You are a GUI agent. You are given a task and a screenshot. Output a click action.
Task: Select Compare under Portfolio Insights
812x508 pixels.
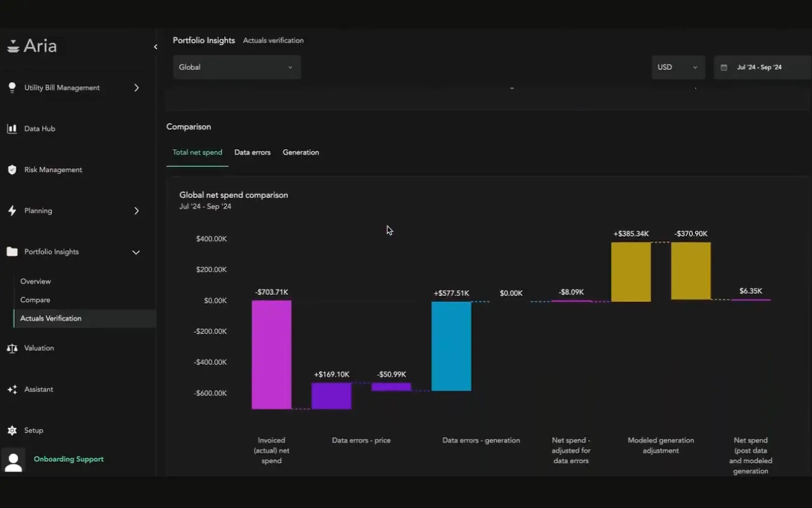pos(35,300)
